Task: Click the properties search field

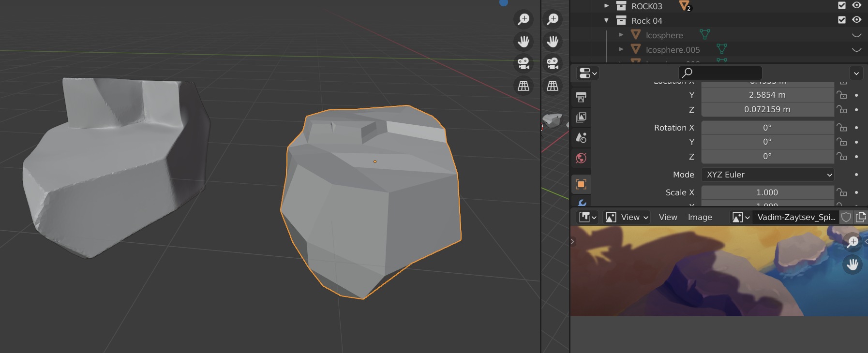Action: click(720, 73)
